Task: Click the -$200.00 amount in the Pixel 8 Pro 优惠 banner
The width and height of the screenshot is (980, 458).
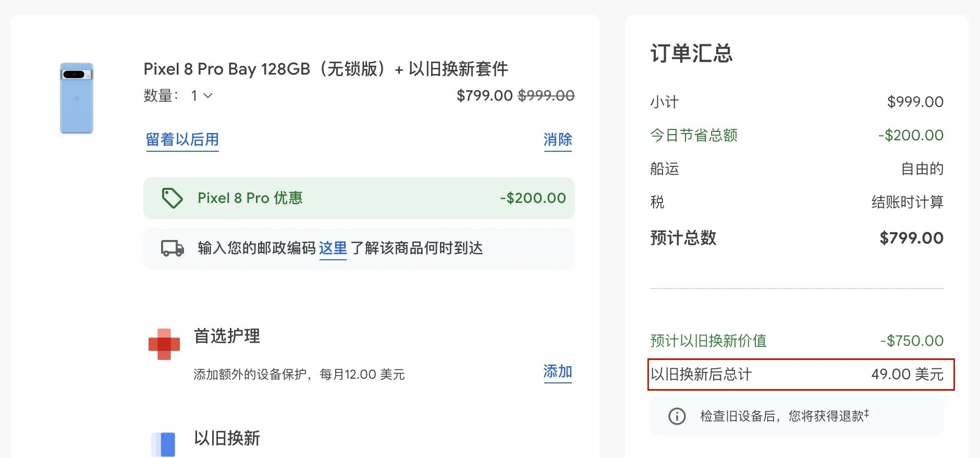Action: pos(533,198)
